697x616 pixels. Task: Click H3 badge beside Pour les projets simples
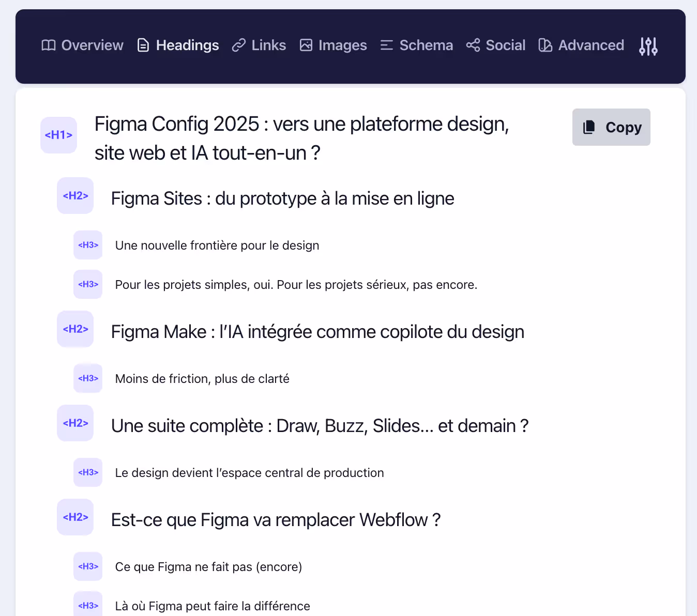88,284
